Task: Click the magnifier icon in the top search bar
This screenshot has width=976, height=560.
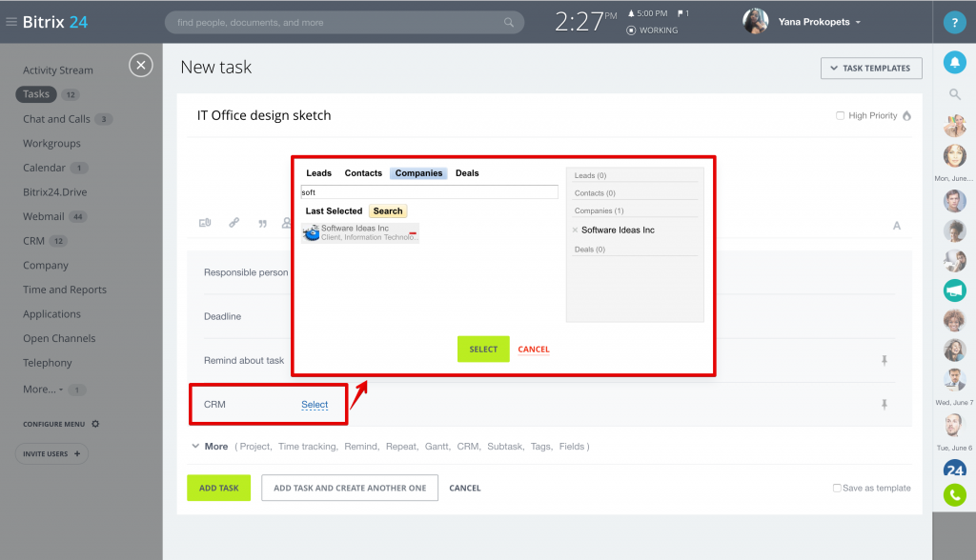Action: click(x=509, y=23)
